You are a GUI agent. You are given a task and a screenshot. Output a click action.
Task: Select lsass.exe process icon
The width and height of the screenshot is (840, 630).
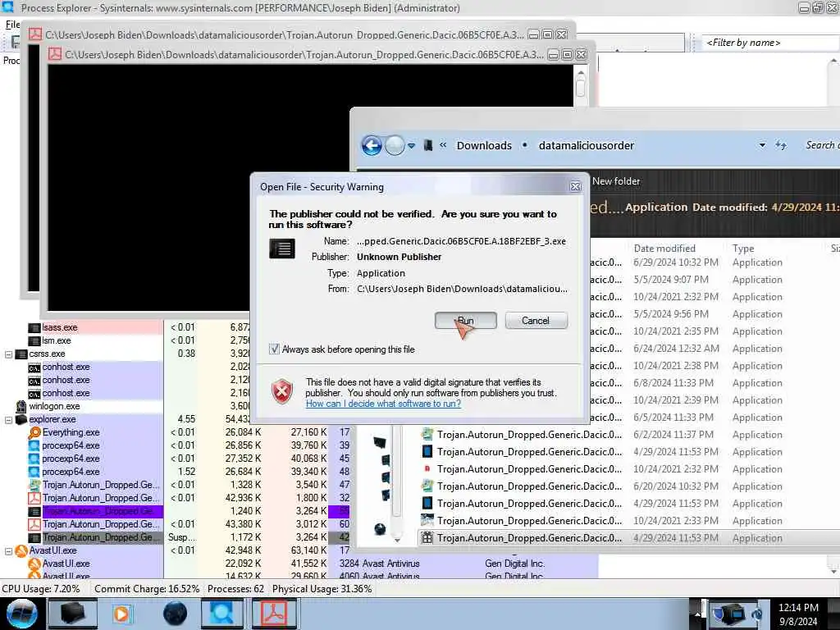(x=34, y=328)
